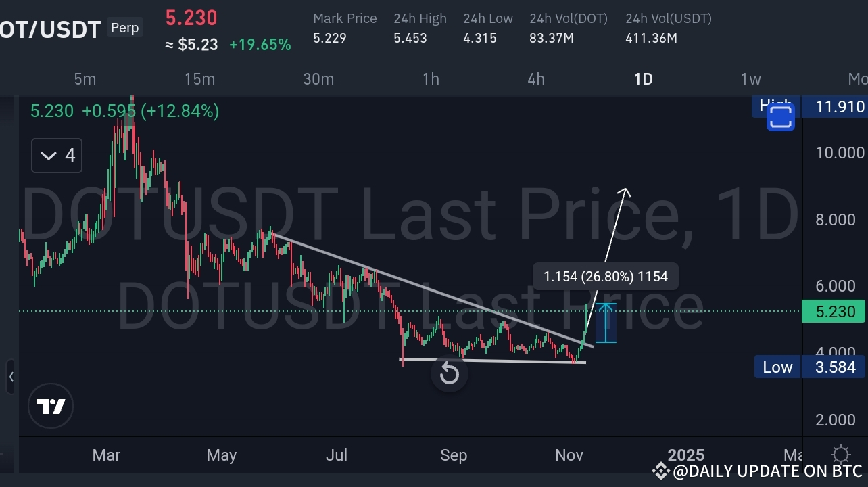Click the 10.000 price axis label
Screen dimensions: 868x487
click(x=840, y=153)
